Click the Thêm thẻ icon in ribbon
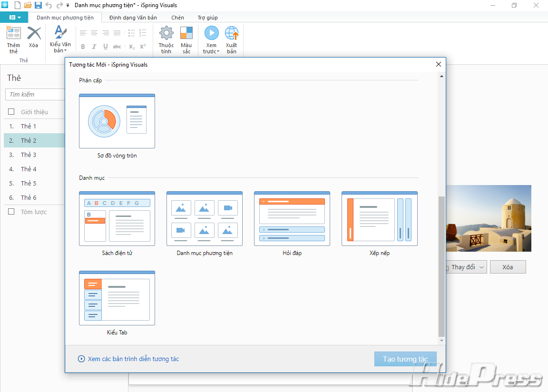The width and height of the screenshot is (548, 392). [x=13, y=34]
